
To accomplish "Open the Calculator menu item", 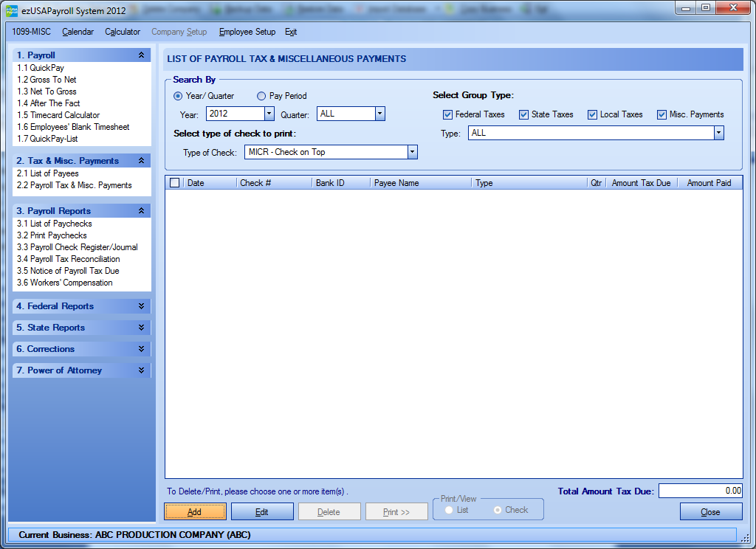I will 123,32.
